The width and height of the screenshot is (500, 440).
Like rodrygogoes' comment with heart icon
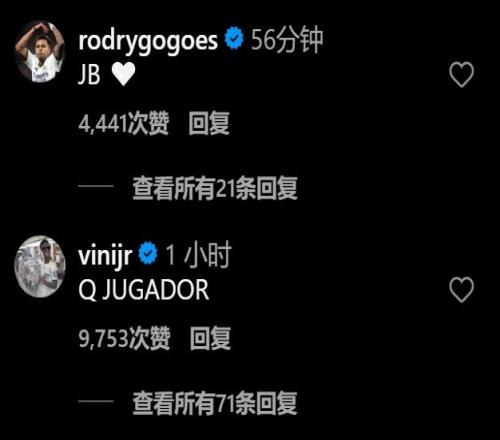pos(461,74)
